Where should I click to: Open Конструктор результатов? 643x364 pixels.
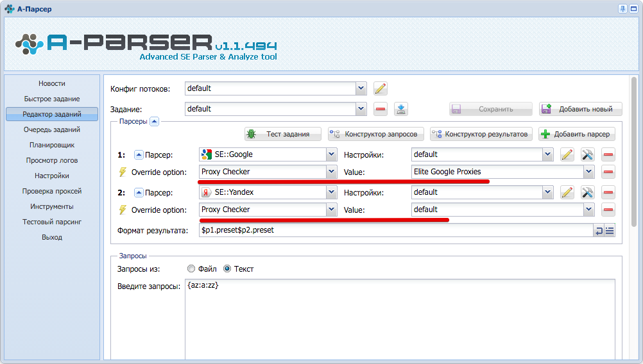point(481,134)
